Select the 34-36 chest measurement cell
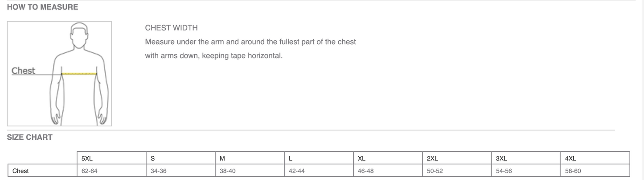The width and height of the screenshot is (644, 180). coord(159,171)
